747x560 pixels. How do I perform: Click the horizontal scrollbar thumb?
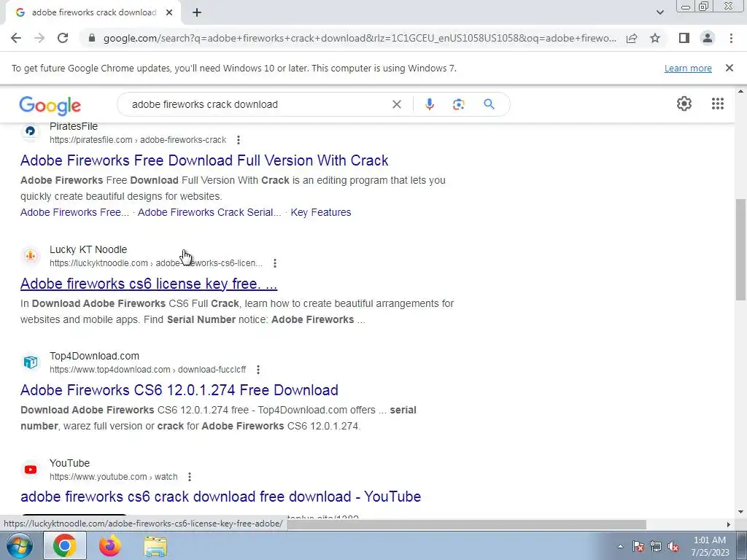coord(466,524)
